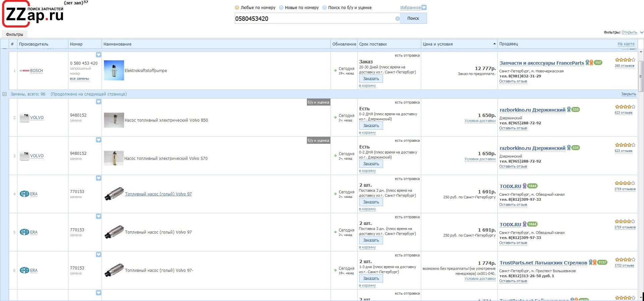Viewport: 644px width, 301px height.
Task: Select 'Поиск по б/у и уценке' radio button
Action: click(x=324, y=8)
